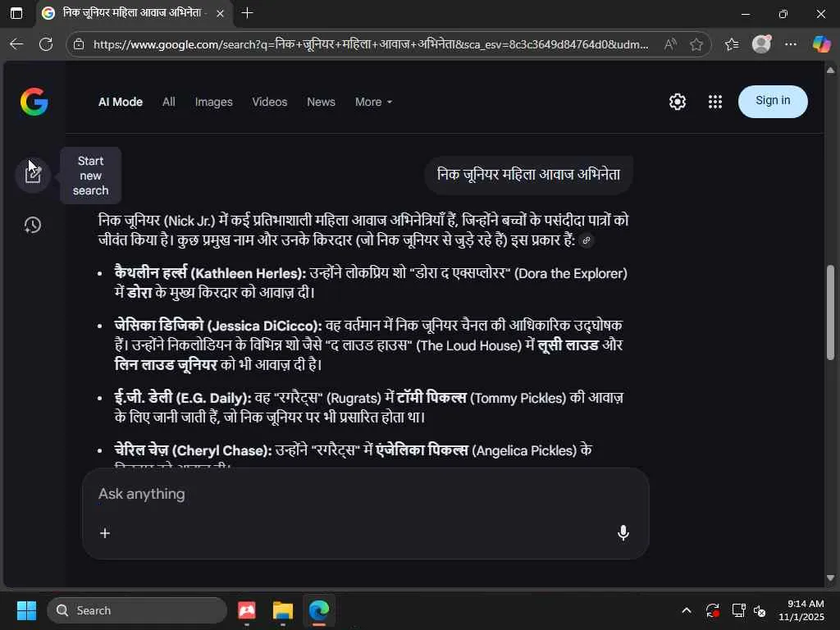The width and height of the screenshot is (840, 630).
Task: Click the scrollbar down arrow
Action: [x=830, y=577]
